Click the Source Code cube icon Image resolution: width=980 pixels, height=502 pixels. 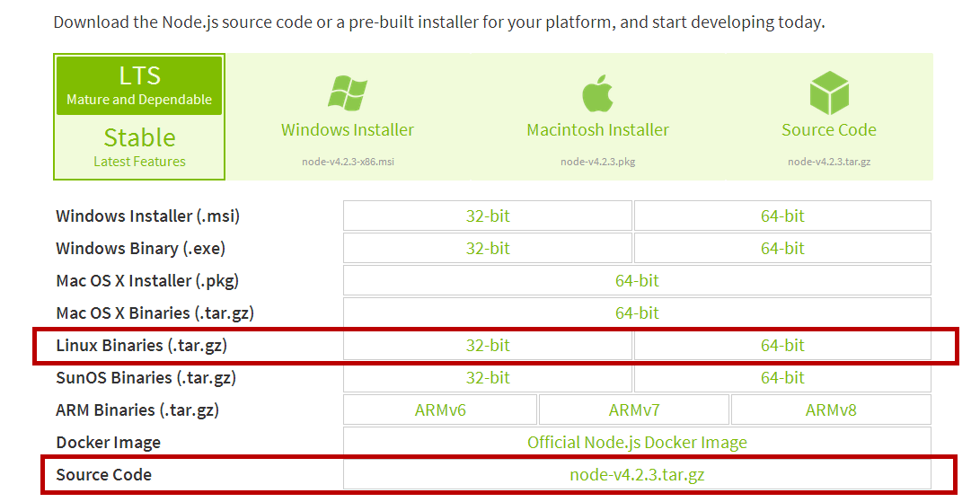(829, 92)
